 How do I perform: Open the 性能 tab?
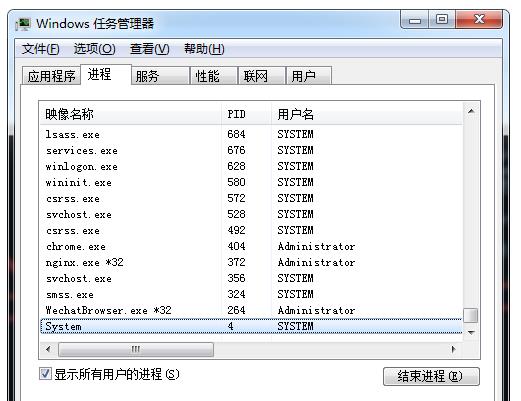[x=214, y=76]
